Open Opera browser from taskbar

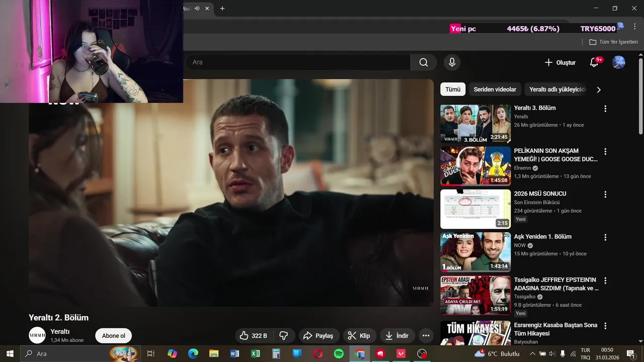318,353
